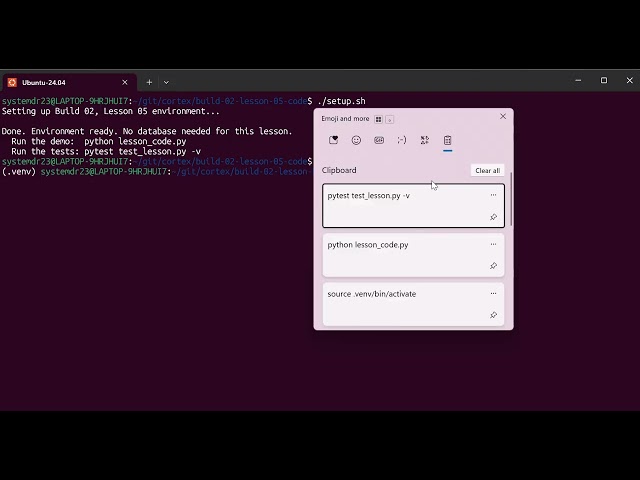Open more options for python lesson_code.py entry
Image resolution: width=640 pixels, height=480 pixels.
[x=493, y=244]
